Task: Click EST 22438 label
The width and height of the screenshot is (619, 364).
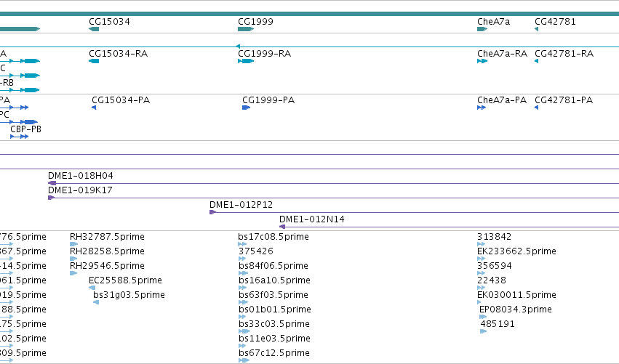Action: 492,280
